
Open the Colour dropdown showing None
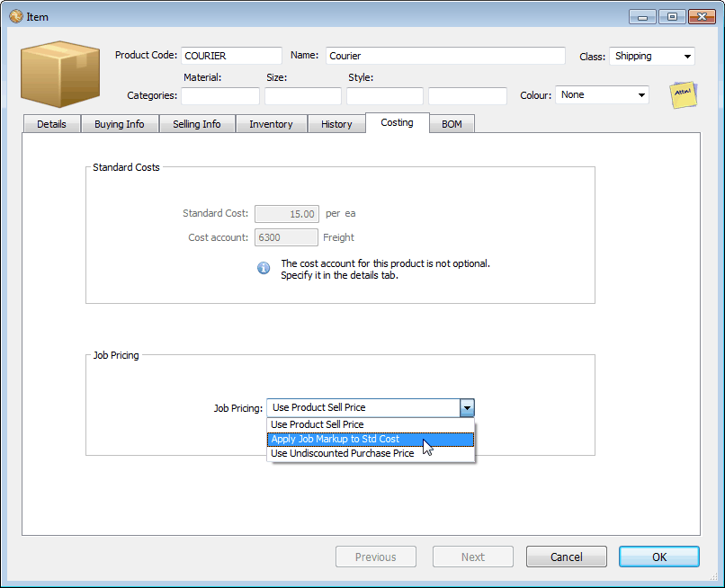(602, 94)
